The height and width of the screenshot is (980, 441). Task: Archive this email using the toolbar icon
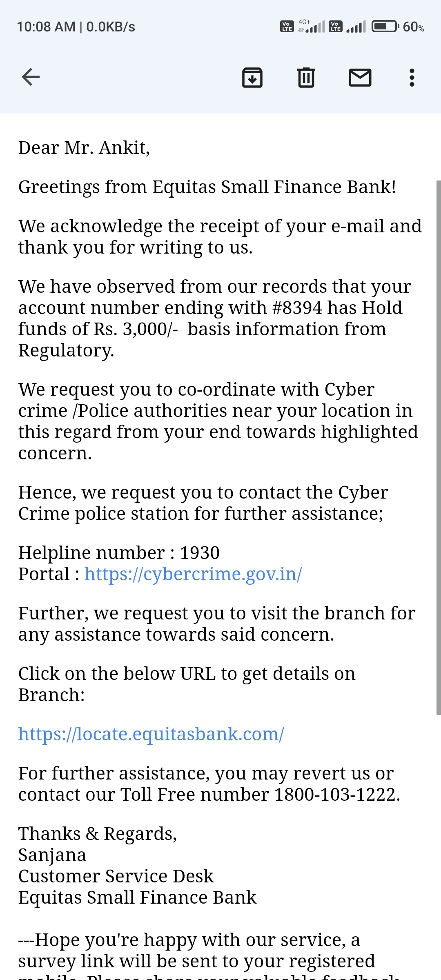pyautogui.click(x=252, y=77)
